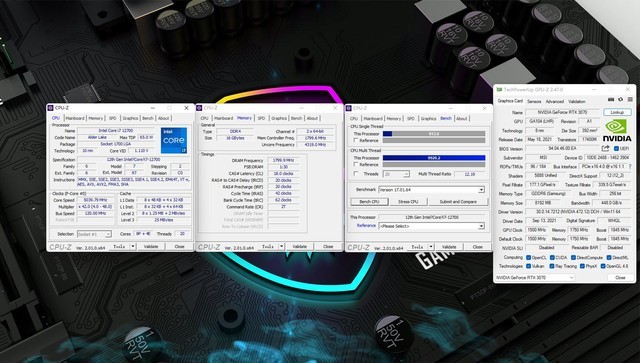Image resolution: width=640 pixels, height=363 pixels.
Task: Toggle the UEFI checkbox in GPU-Z
Action: tap(617, 149)
